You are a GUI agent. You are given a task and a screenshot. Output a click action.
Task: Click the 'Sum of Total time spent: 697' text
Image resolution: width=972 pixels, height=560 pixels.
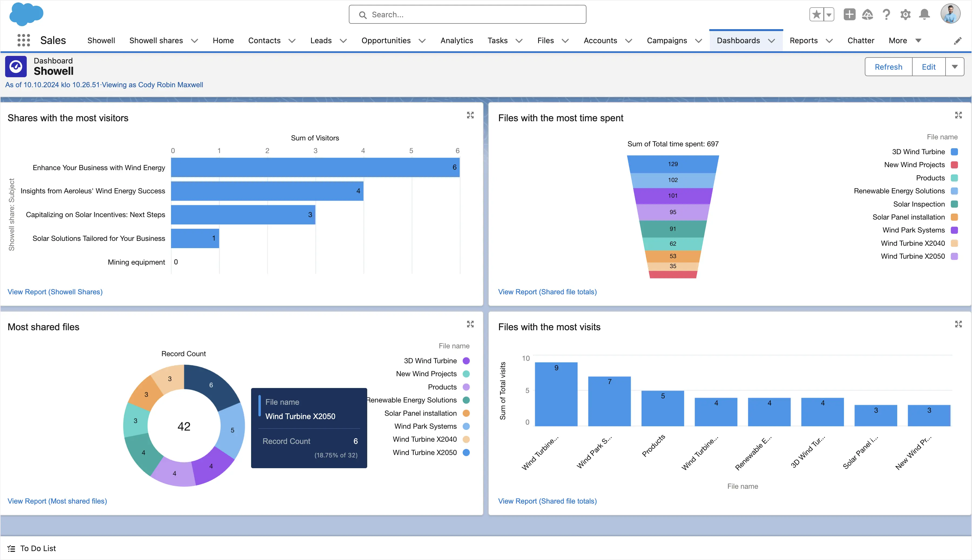pyautogui.click(x=673, y=144)
